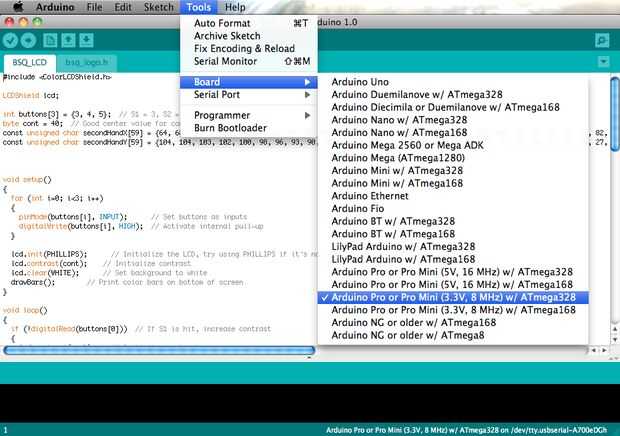Click the #include ColorLCDShield.h code line
Screen dimensions: 620x436
(x=57, y=77)
